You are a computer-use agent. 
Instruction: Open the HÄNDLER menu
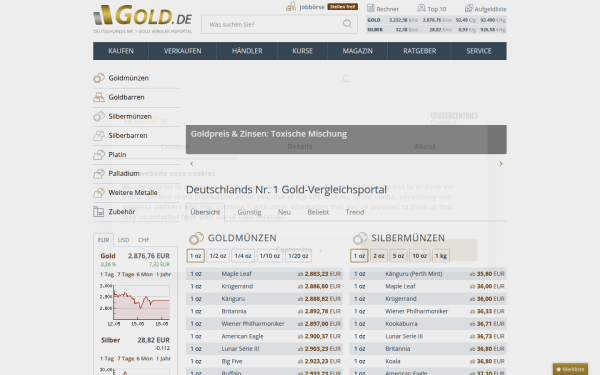[x=247, y=51]
